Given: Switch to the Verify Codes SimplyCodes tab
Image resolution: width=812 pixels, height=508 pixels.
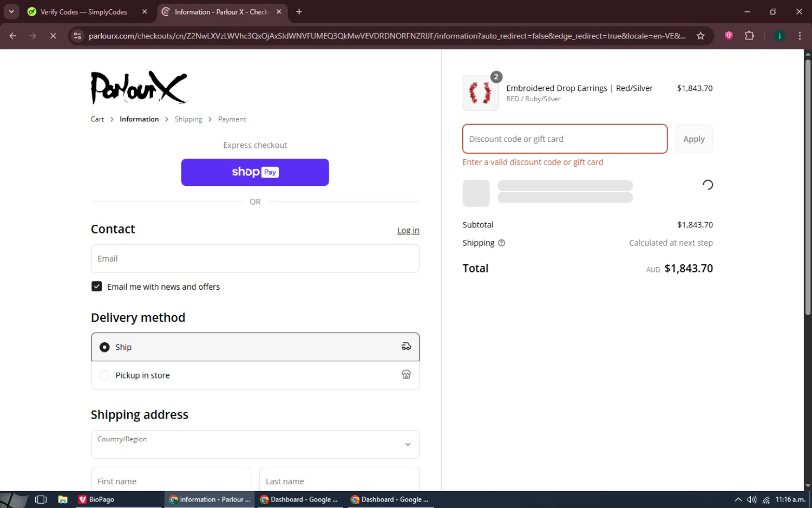Looking at the screenshot, I should [84, 12].
